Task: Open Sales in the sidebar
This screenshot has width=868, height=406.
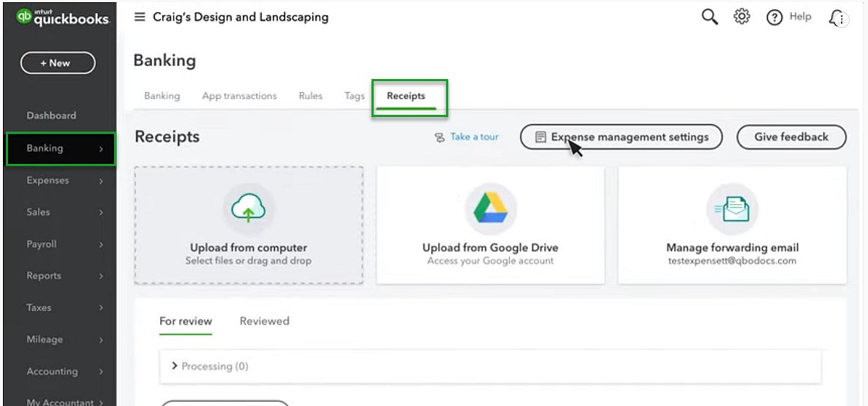Action: [x=38, y=212]
